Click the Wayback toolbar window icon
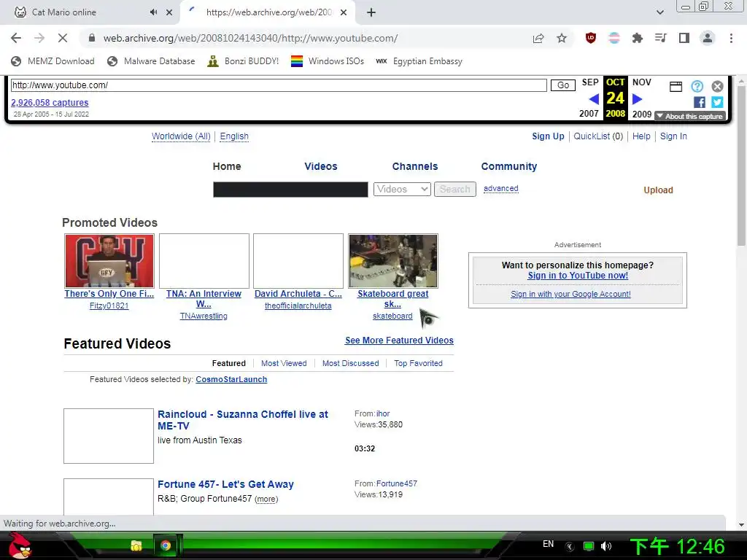The image size is (747, 560). (676, 86)
